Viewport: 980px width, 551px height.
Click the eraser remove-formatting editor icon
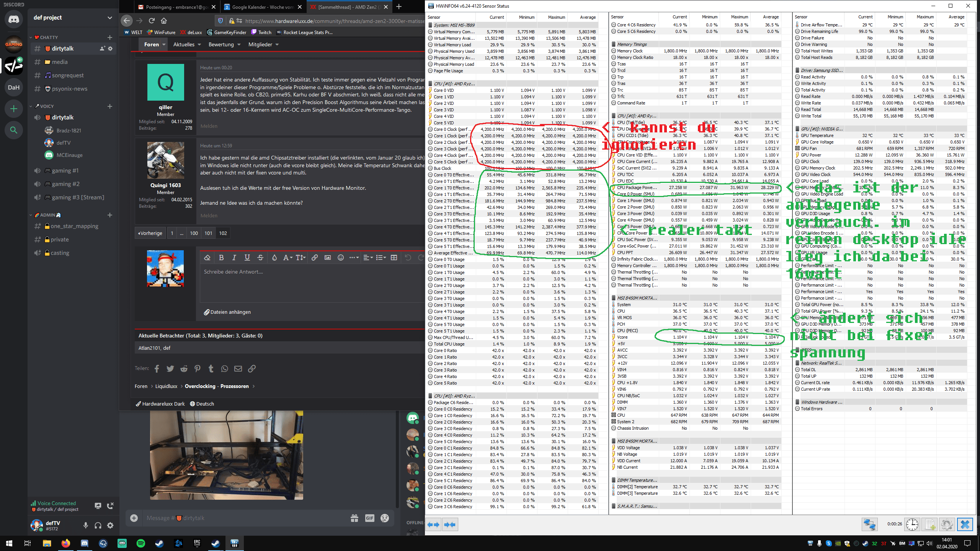(207, 258)
